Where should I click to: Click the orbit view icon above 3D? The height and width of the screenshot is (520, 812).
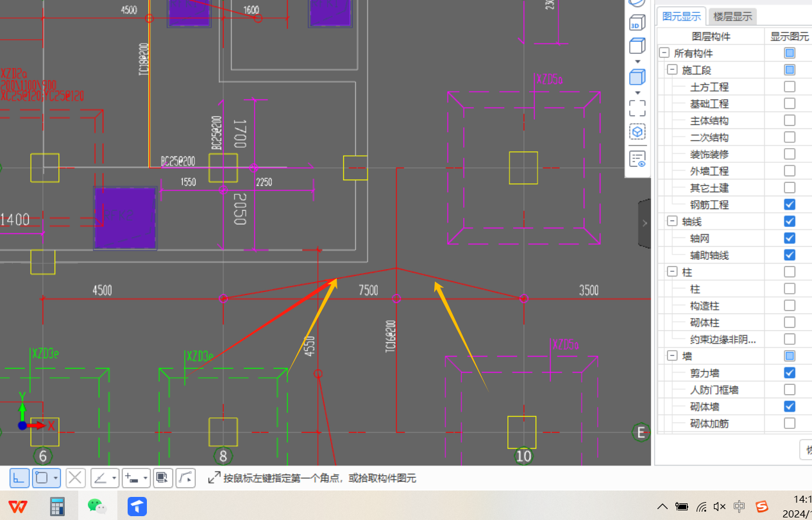click(x=637, y=3)
